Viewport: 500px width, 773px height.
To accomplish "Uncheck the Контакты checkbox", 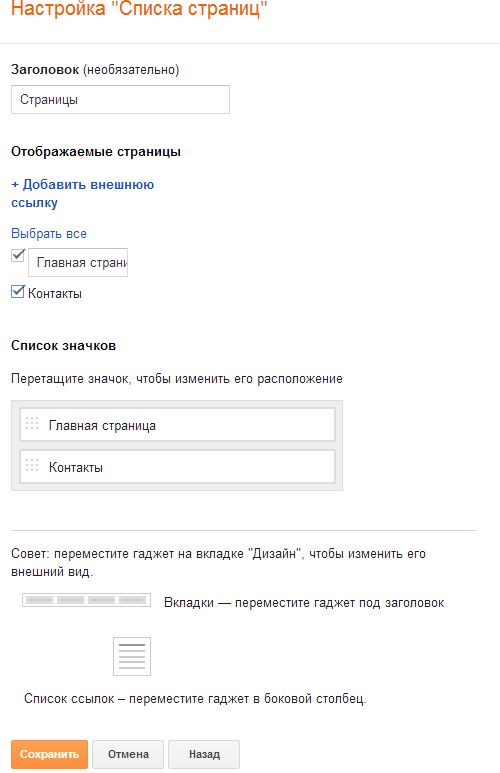I will 18,291.
